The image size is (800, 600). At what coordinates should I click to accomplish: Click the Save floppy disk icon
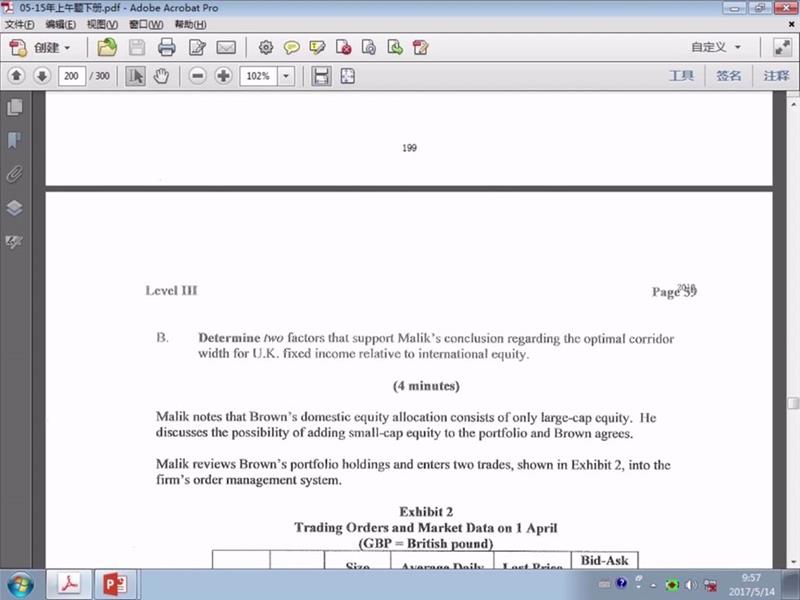pos(136,48)
